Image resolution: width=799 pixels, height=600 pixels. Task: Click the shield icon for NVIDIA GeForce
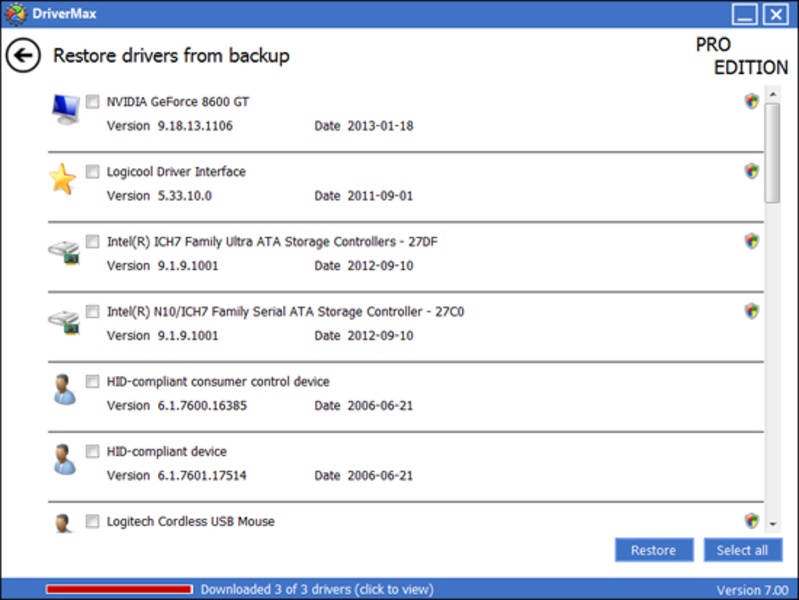tap(752, 101)
